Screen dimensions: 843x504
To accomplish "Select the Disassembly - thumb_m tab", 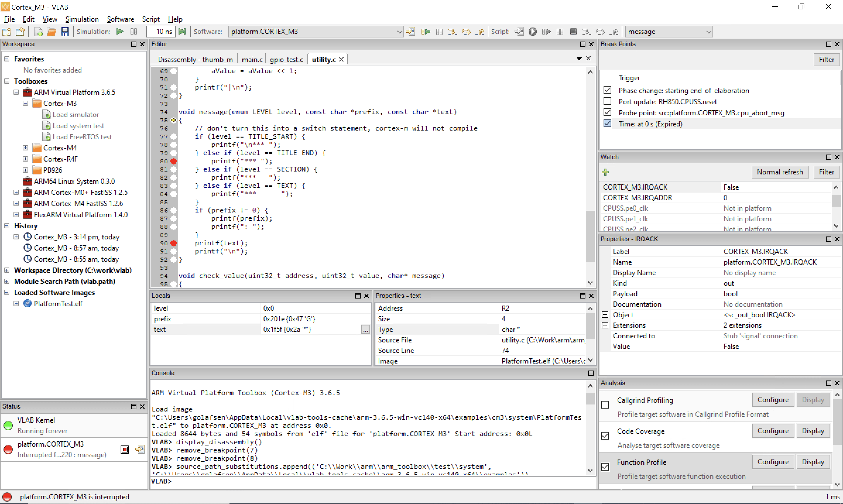I will click(195, 59).
